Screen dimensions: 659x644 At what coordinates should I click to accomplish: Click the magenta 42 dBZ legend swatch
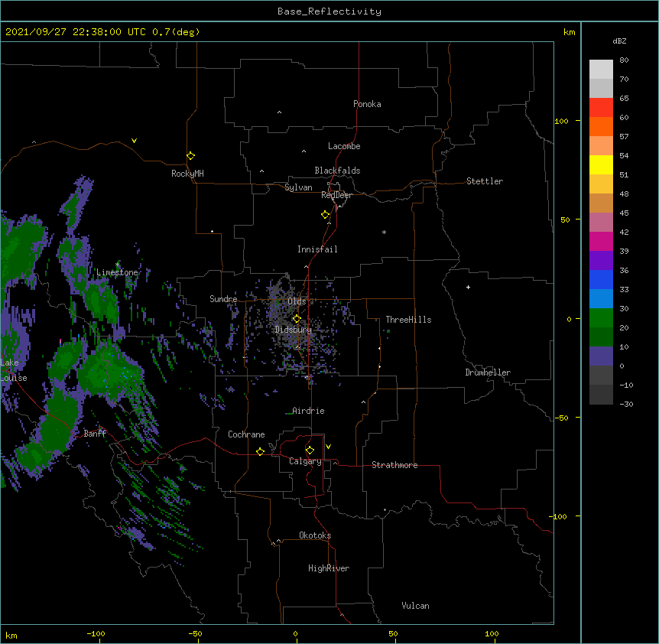click(x=601, y=242)
